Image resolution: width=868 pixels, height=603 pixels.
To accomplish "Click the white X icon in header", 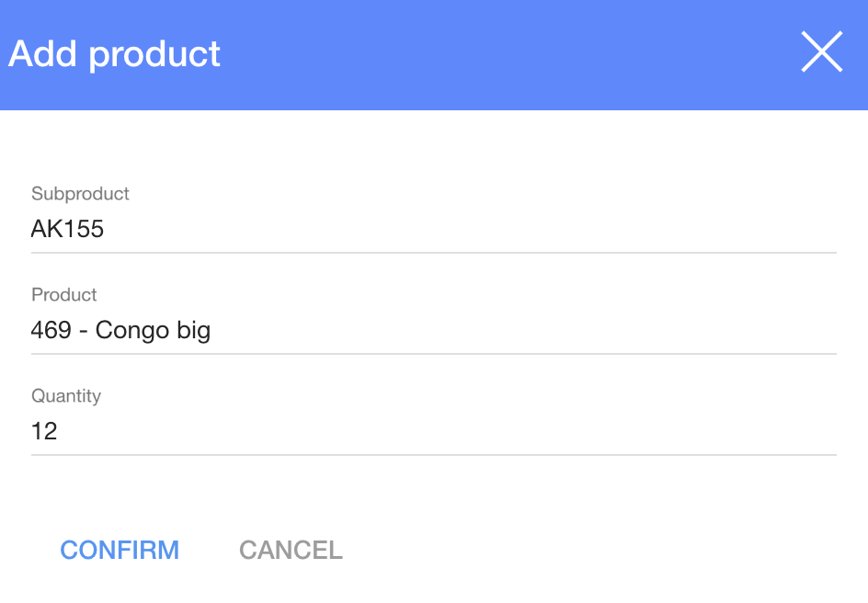I will coord(821,52).
